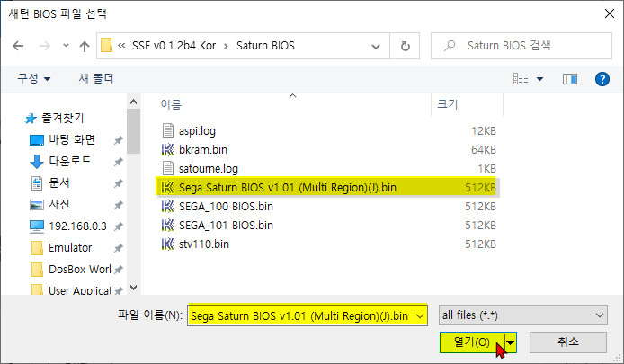Select the bkram.bin file
The width and height of the screenshot is (624, 364).
(x=328, y=149)
